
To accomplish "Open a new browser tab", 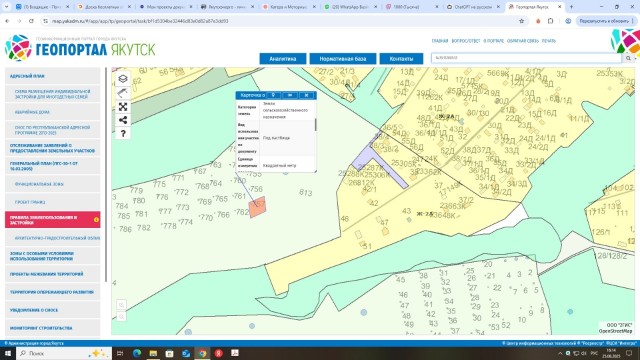I will 571,7.
